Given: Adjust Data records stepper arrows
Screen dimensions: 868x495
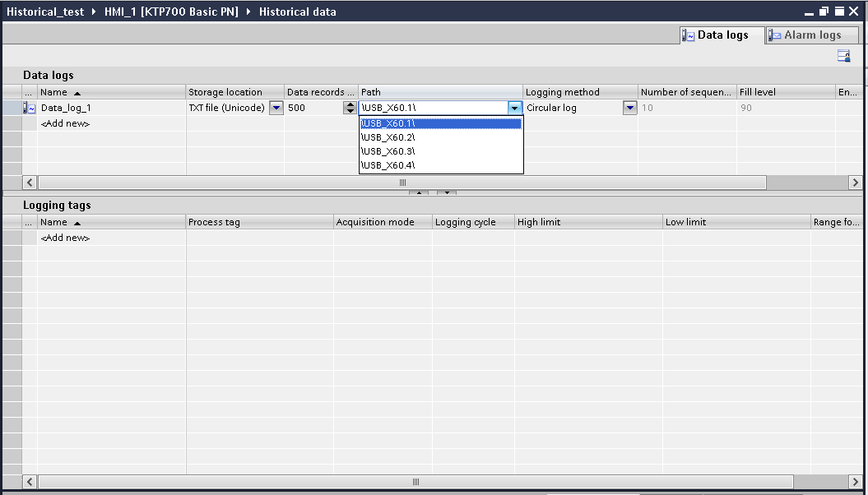Looking at the screenshot, I should (350, 108).
